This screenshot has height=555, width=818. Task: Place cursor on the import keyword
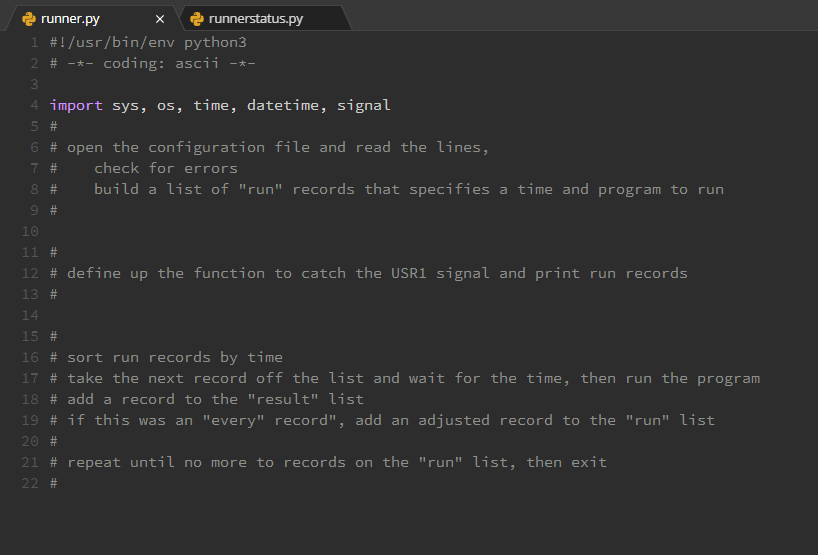(x=76, y=105)
